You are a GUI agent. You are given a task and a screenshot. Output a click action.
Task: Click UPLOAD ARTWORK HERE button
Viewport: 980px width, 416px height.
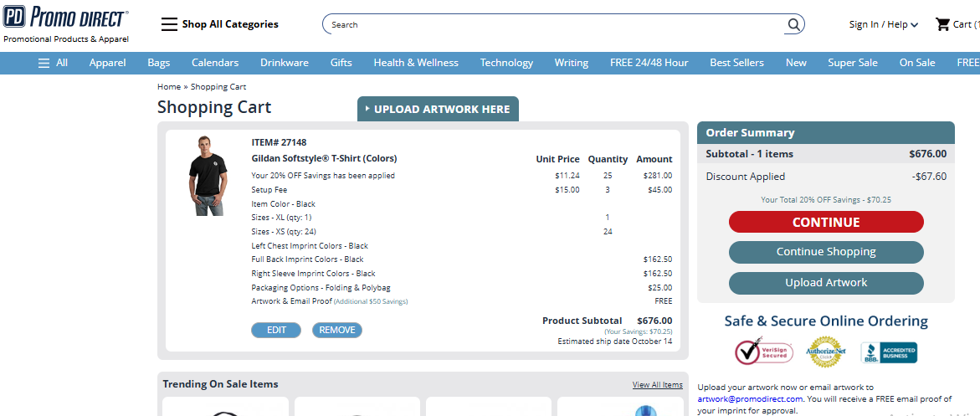439,109
